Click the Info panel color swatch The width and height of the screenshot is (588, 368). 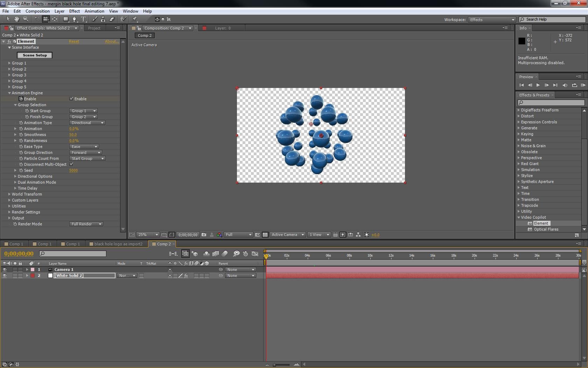point(521,41)
